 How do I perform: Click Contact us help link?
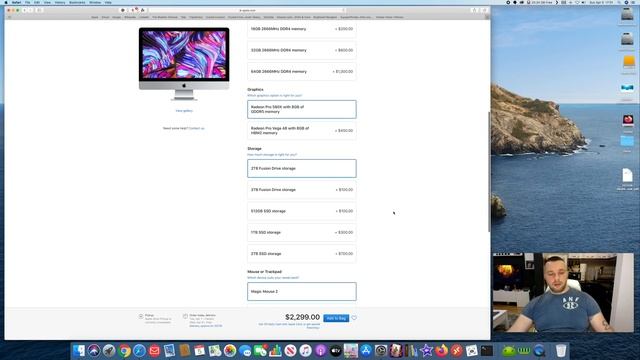click(x=196, y=128)
